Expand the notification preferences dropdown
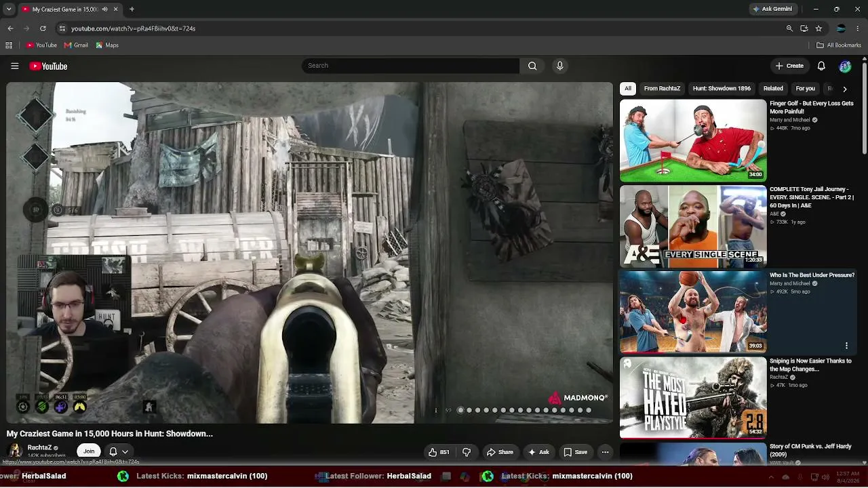The image size is (868, 488). pyautogui.click(x=119, y=451)
